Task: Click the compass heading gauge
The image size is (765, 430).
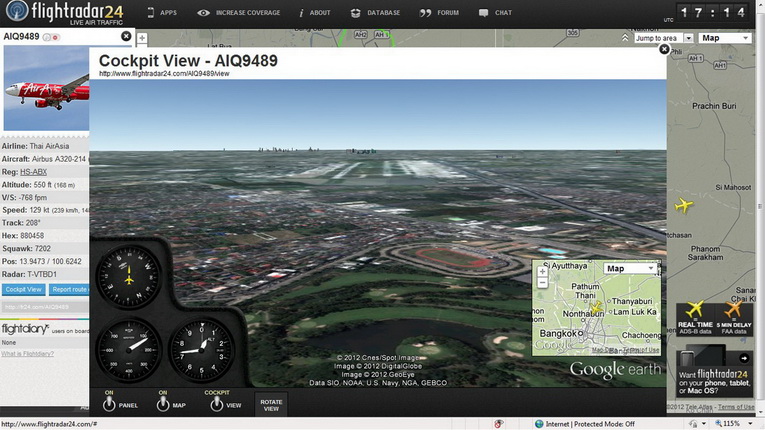Action: (x=129, y=276)
